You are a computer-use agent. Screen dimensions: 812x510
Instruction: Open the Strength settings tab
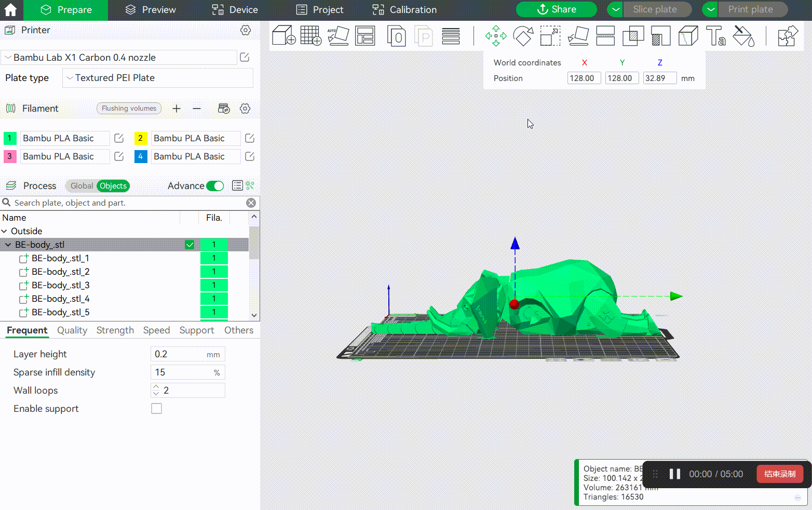coord(115,330)
